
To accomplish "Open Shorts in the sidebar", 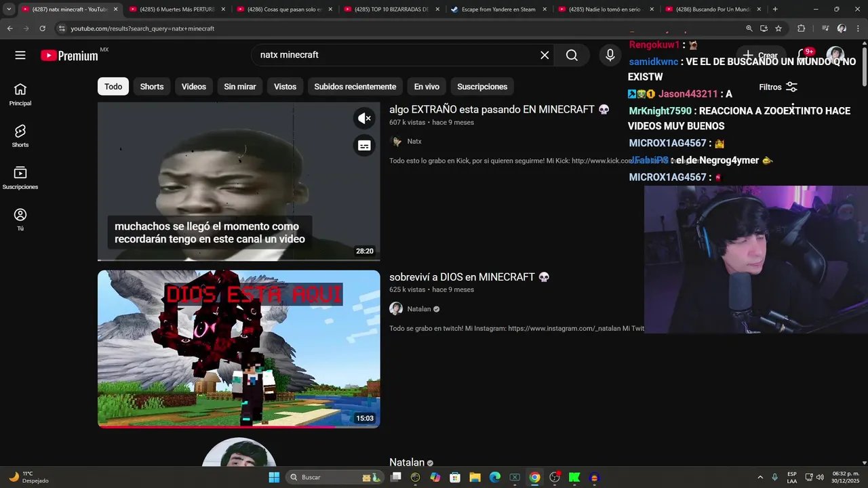I will point(20,136).
